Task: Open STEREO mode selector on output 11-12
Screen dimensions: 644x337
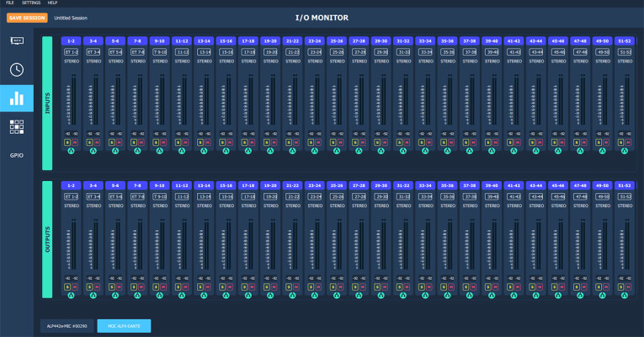Action: (181, 205)
